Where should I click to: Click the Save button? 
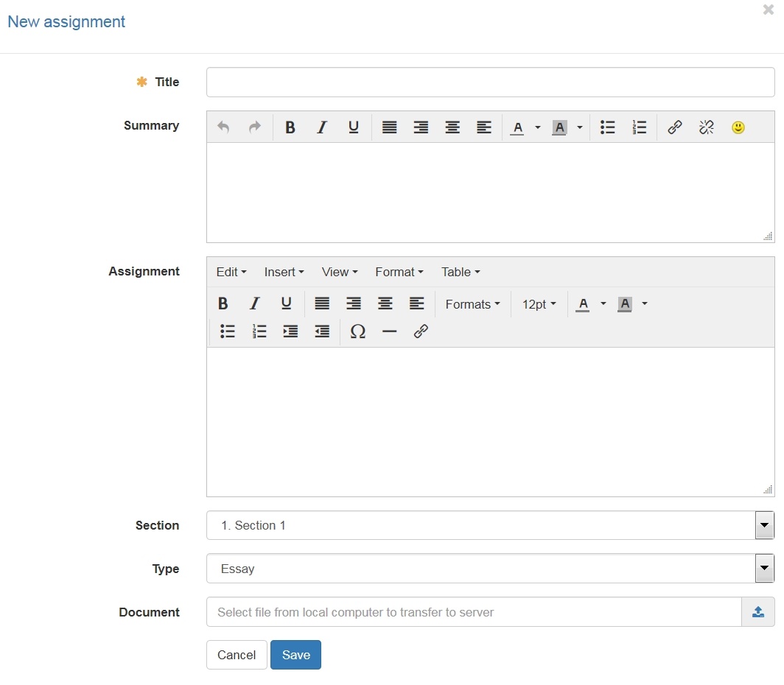tap(295, 655)
